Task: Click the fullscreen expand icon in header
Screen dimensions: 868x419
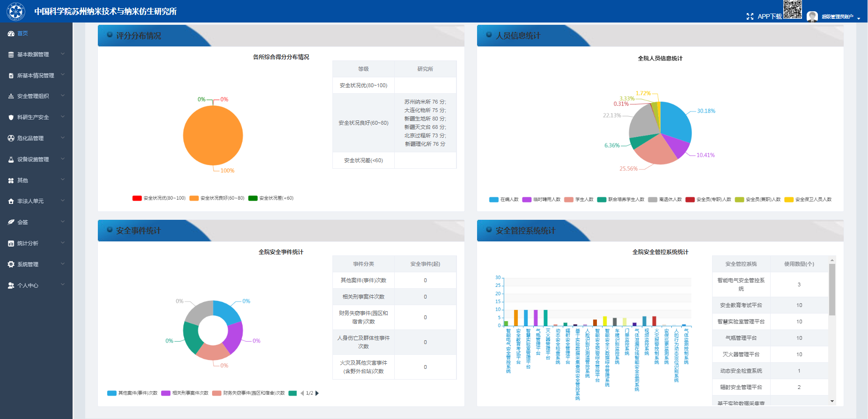Action: 750,16
